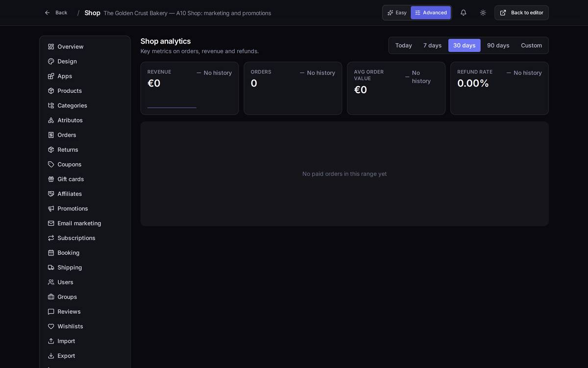Click the Apps icon in sidebar
The width and height of the screenshot is (588, 368).
[x=51, y=76]
